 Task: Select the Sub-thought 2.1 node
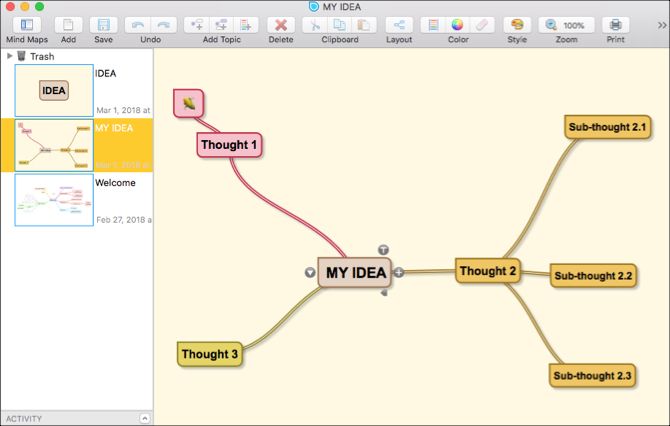tap(607, 127)
